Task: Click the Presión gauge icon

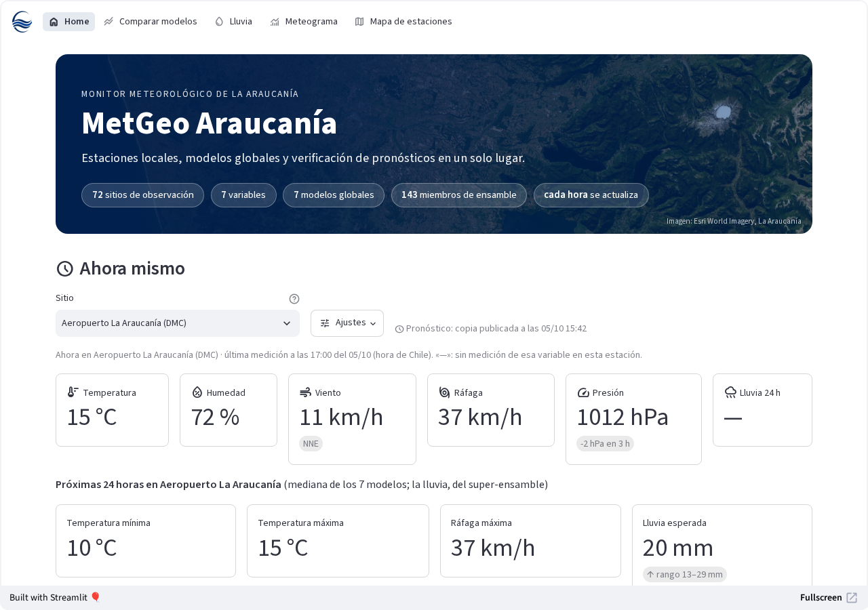Action: (583, 392)
